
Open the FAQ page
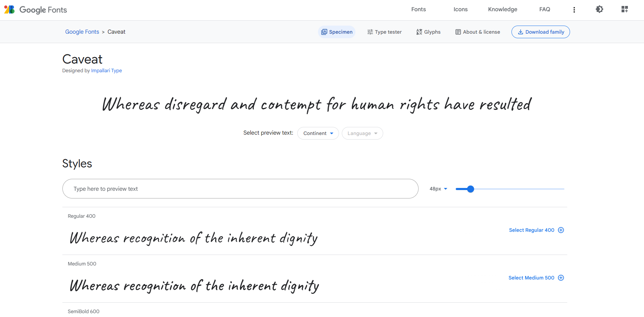(x=545, y=9)
